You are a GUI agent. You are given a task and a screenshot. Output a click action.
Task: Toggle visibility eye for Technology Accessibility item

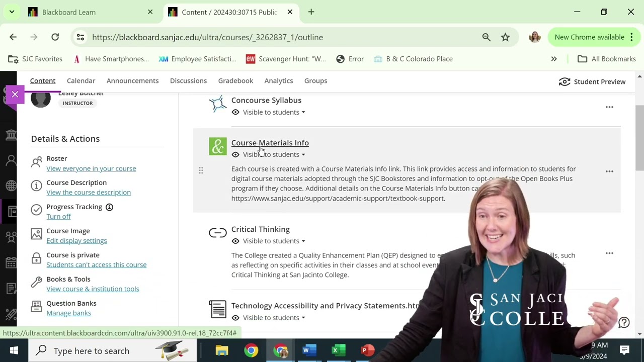[x=235, y=318]
